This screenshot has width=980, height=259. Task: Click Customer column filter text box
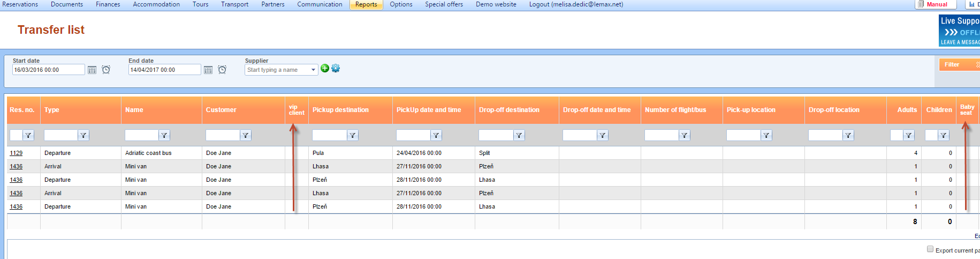223,135
